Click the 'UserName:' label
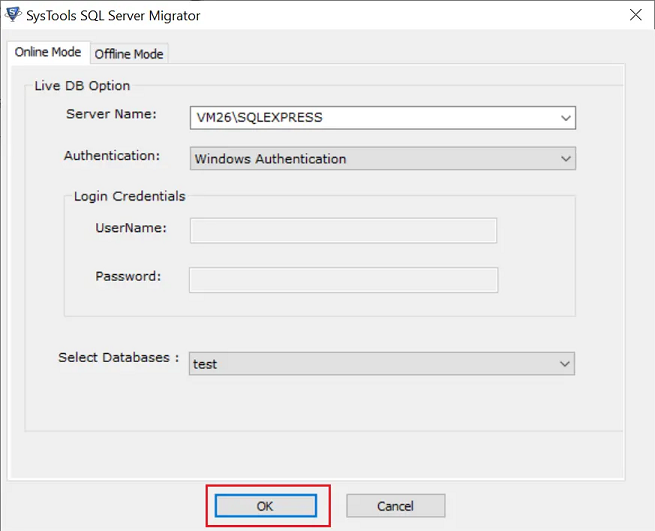Viewport: 655px width, 531px height. [x=131, y=228]
